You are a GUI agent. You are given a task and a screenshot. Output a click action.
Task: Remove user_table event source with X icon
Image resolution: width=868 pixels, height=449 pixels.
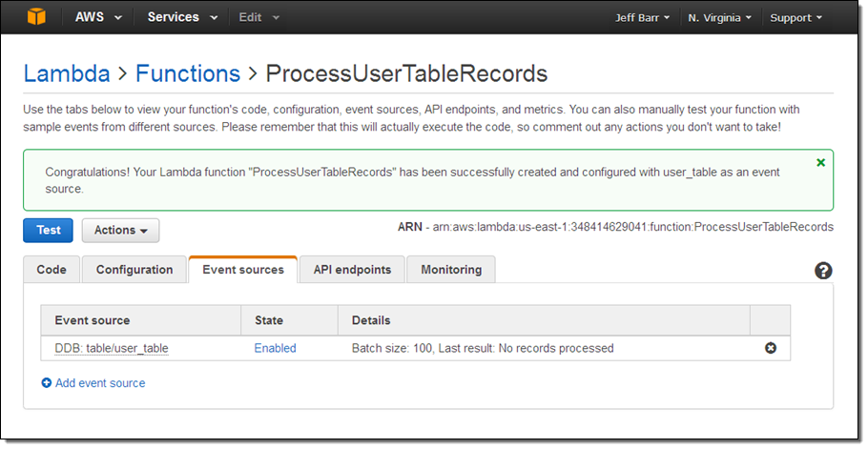[771, 348]
